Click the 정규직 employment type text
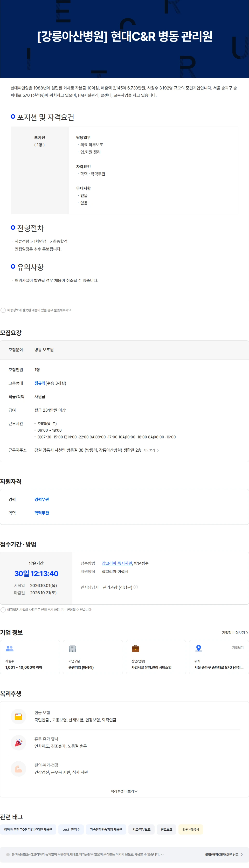 40,383
